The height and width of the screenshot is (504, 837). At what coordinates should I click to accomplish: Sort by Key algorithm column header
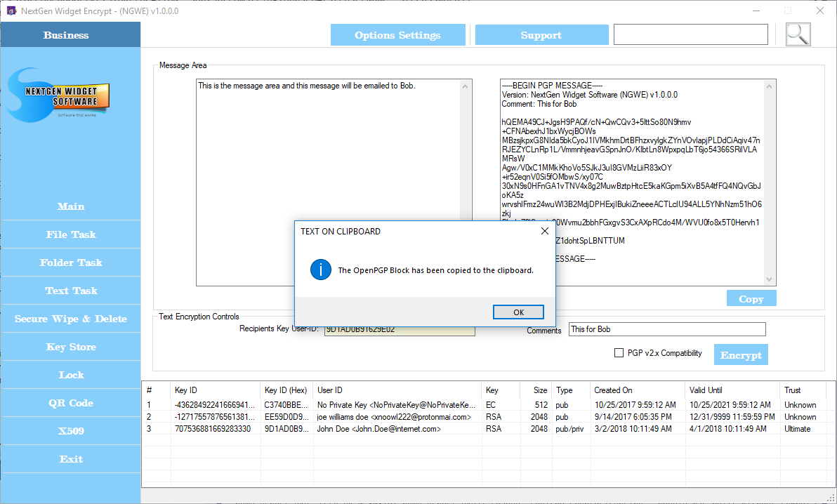point(501,390)
